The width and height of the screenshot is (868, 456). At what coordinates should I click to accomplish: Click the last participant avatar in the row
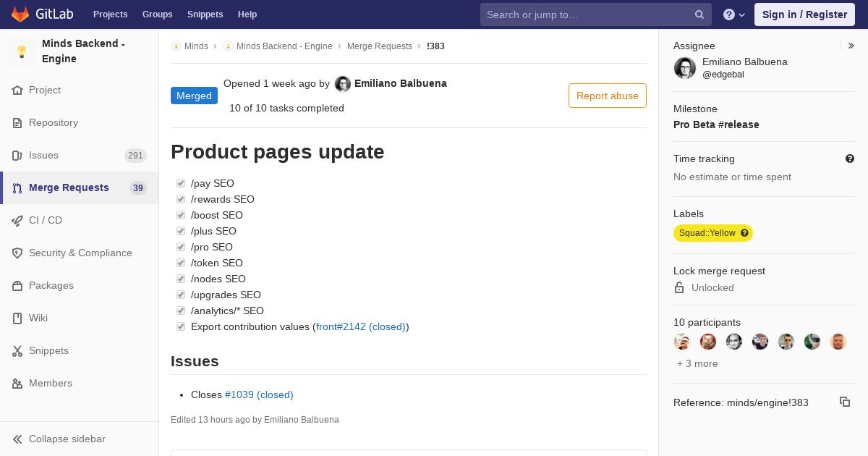[838, 342]
